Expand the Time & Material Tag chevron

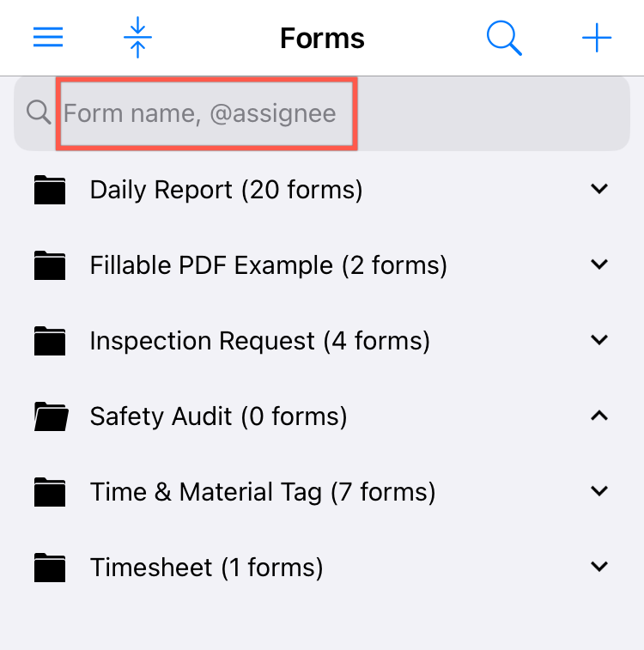(x=599, y=492)
